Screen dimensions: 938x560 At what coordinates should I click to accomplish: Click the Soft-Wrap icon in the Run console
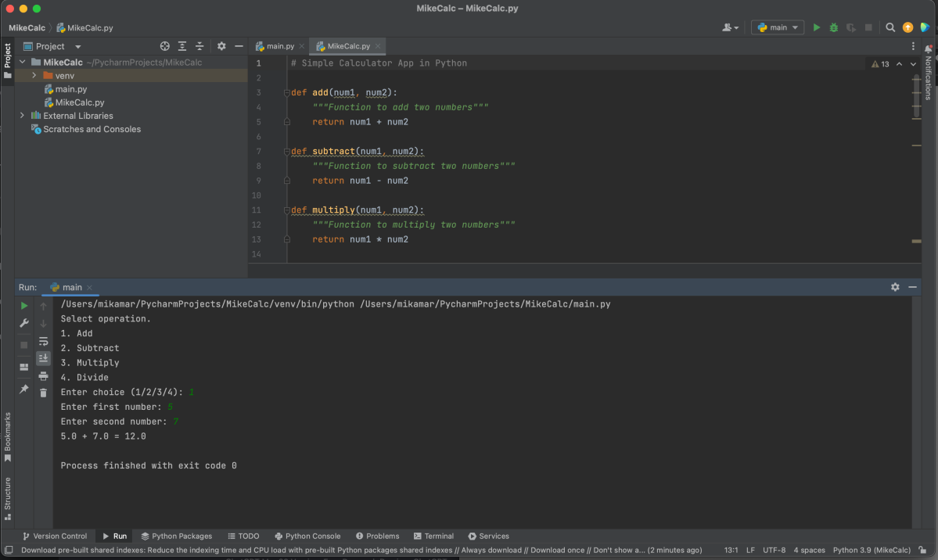coord(43,340)
